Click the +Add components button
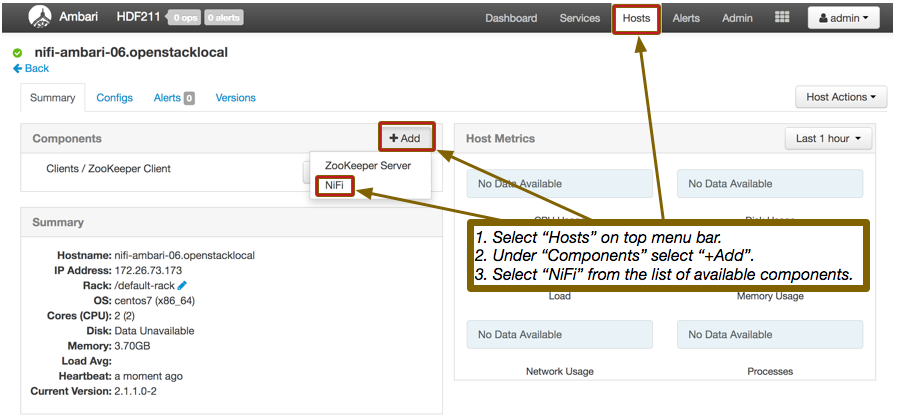Screen dimensions: 897x418 pos(405,138)
